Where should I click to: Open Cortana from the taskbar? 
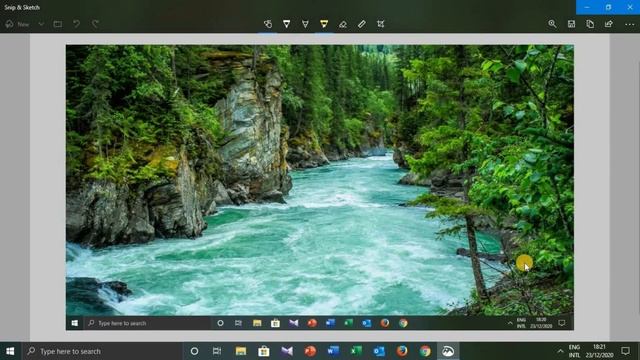coord(194,351)
